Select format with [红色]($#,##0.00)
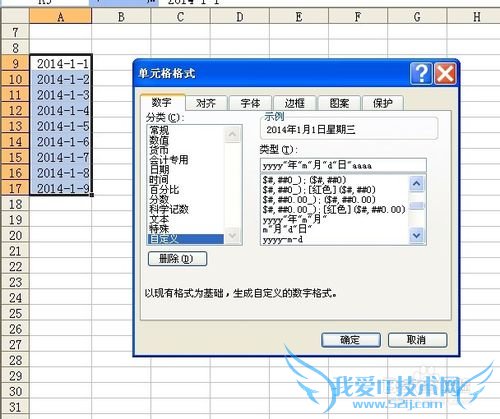500x419 pixels. (334, 209)
